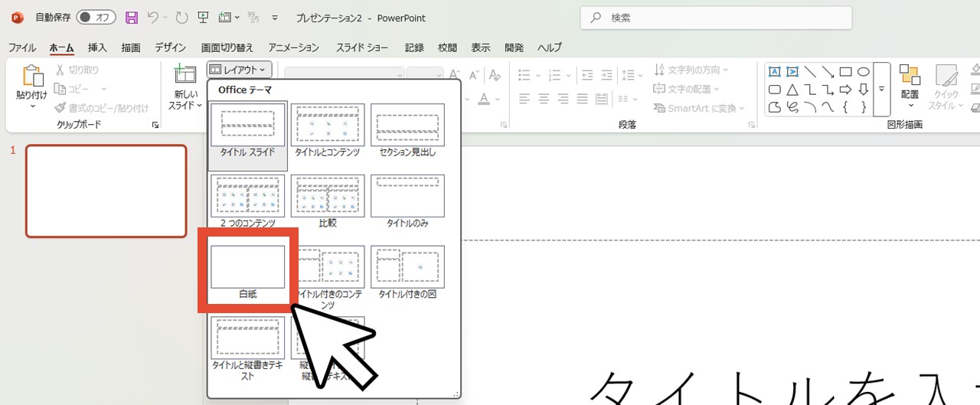This screenshot has height=405, width=980.
Task: Open the 開発 tab
Action: click(514, 47)
